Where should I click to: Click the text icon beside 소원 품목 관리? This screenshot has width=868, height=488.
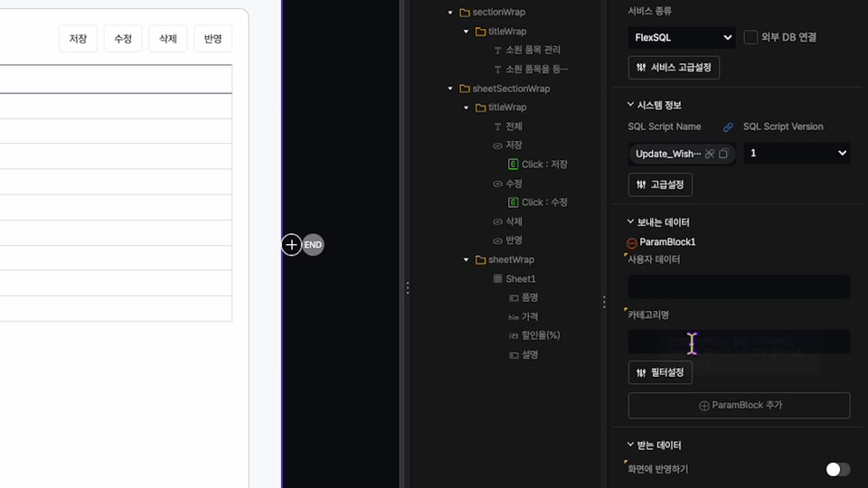497,51
